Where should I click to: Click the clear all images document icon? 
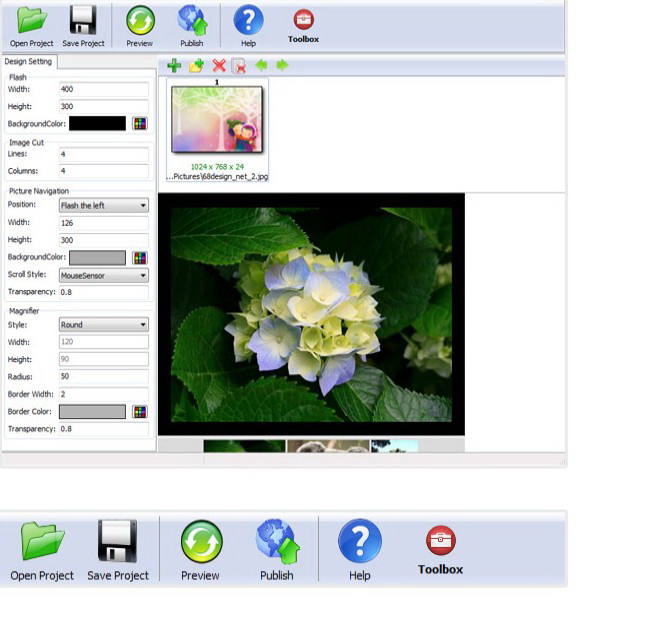(x=239, y=66)
